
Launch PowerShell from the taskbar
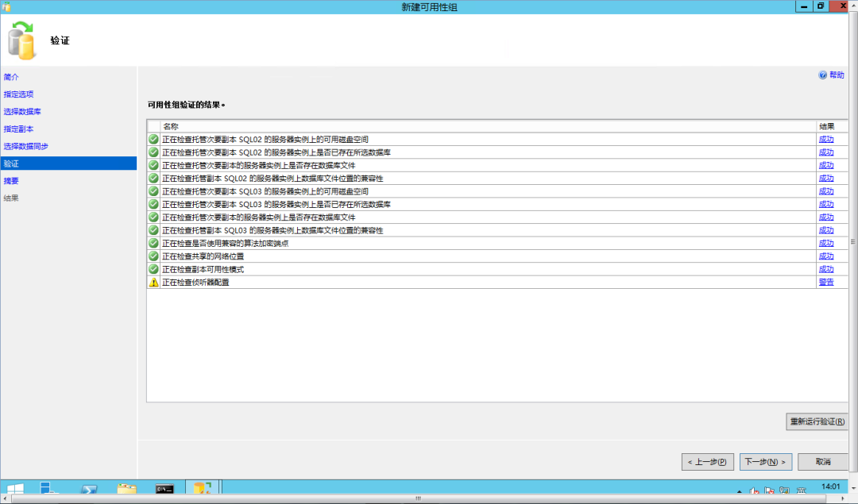(89, 488)
